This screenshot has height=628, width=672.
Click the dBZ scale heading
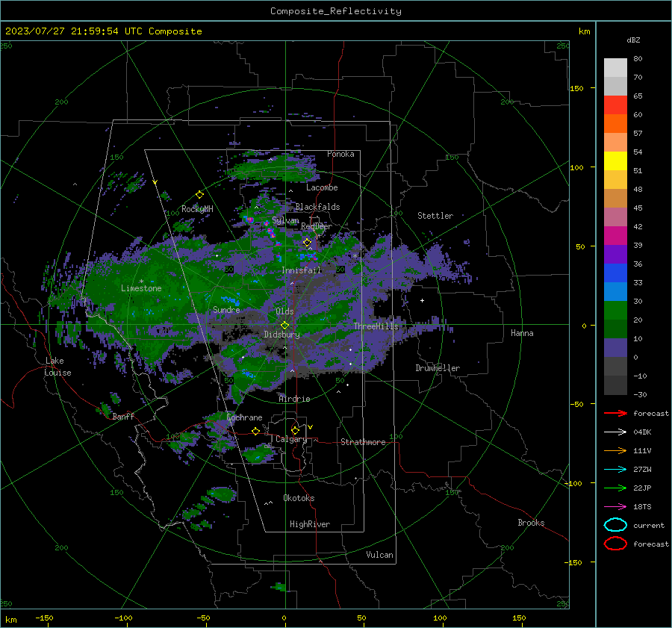point(633,40)
